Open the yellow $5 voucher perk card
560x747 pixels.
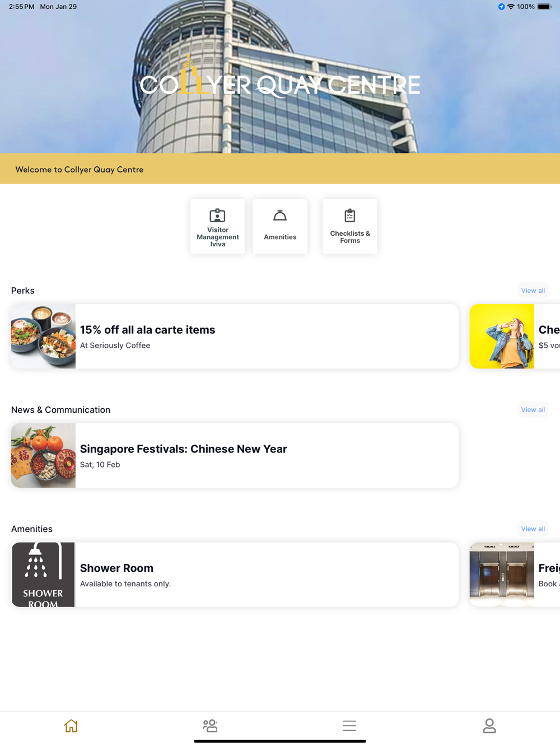pyautogui.click(x=515, y=337)
